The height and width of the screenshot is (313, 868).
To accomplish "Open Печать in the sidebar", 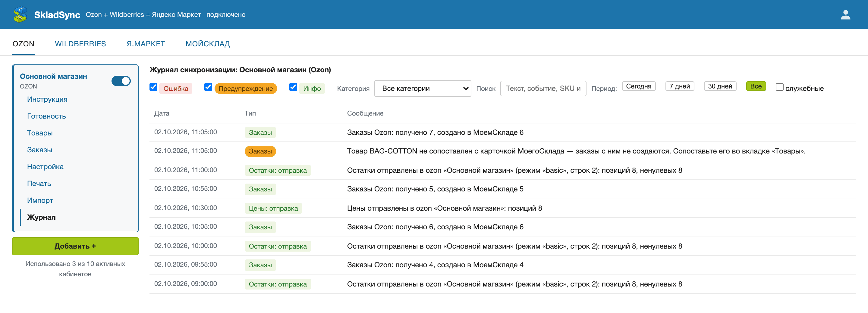I will point(39,183).
